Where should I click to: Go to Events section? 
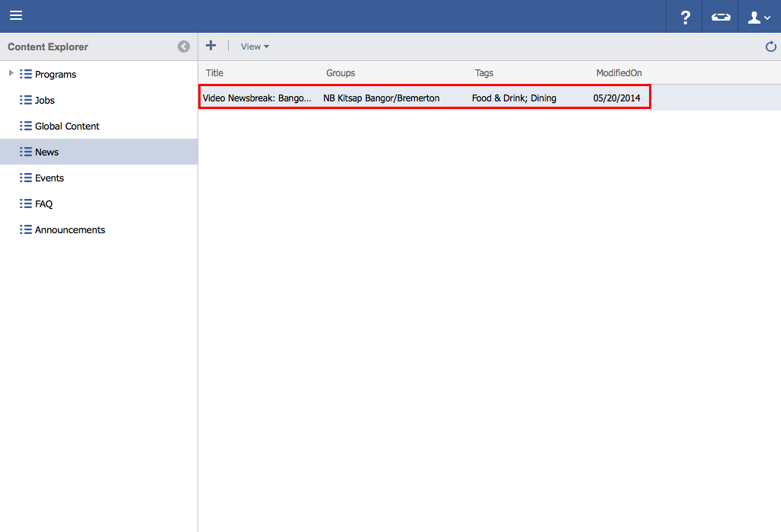[49, 178]
